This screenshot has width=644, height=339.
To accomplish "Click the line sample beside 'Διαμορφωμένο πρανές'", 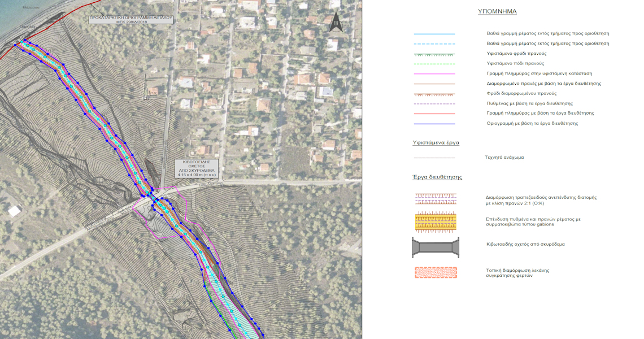I will [434, 84].
